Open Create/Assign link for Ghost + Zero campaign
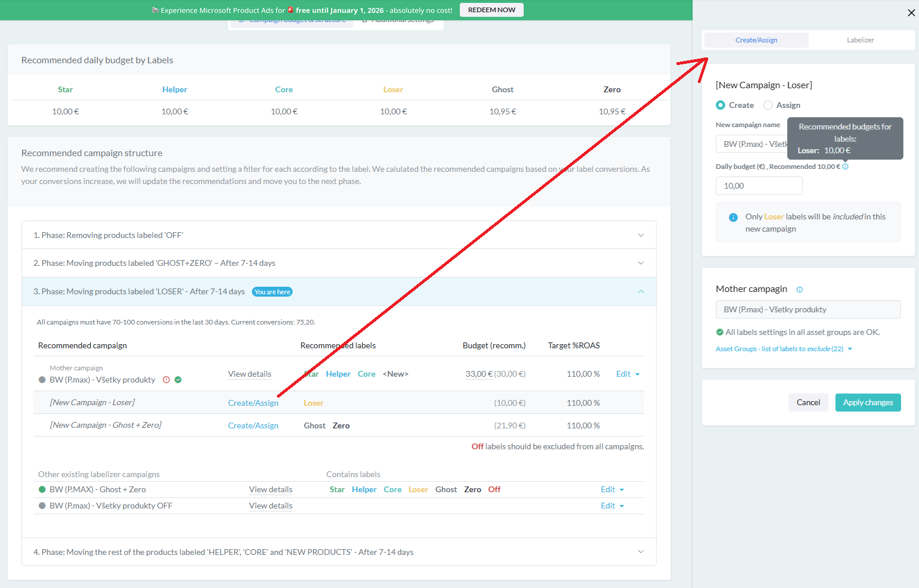The height and width of the screenshot is (588, 919). tap(253, 425)
